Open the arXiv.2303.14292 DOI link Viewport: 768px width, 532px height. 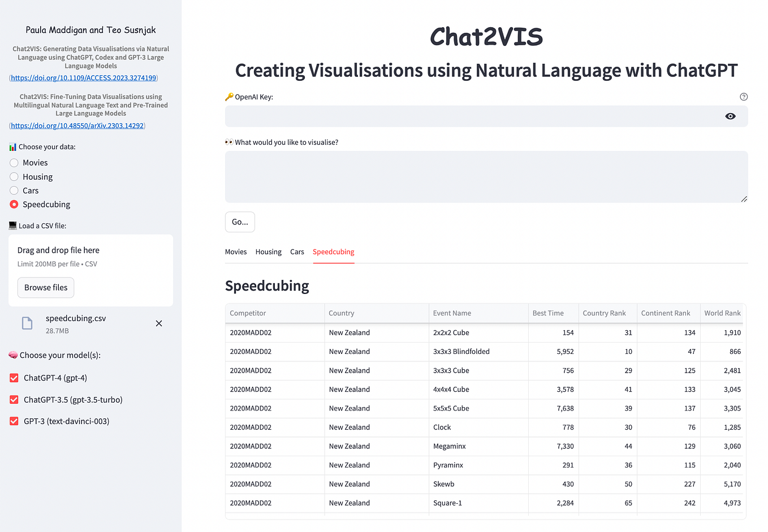point(77,126)
